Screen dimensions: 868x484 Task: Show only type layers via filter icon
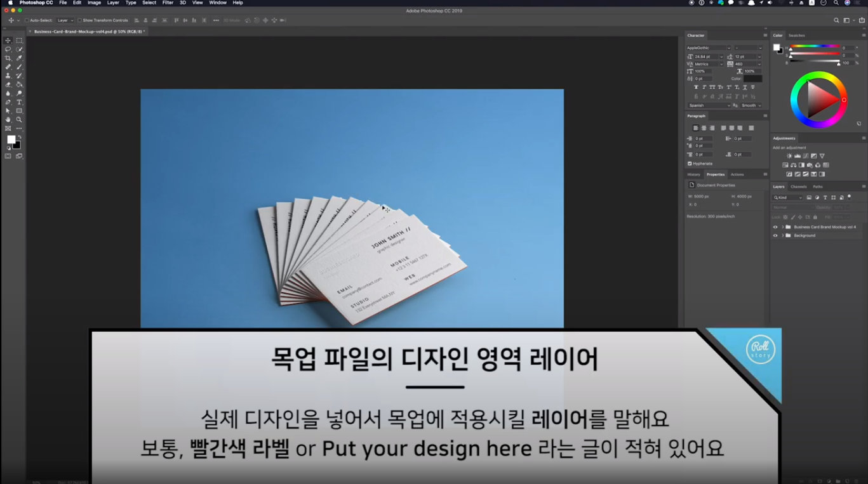(825, 197)
